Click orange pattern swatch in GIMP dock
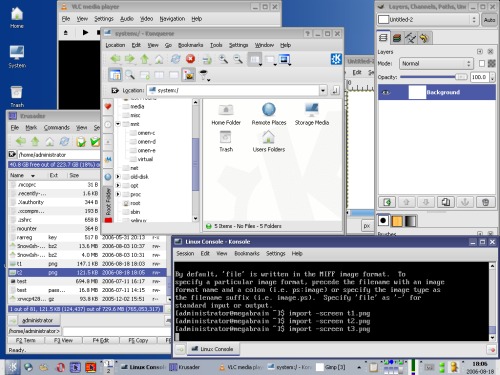 point(397,221)
